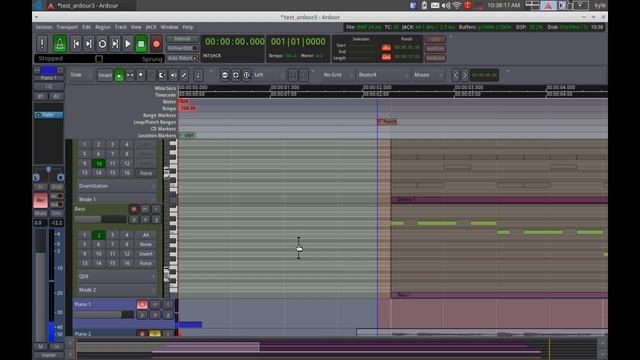
Task: Go to session end transport button
Action: pyautogui.click(x=89, y=44)
